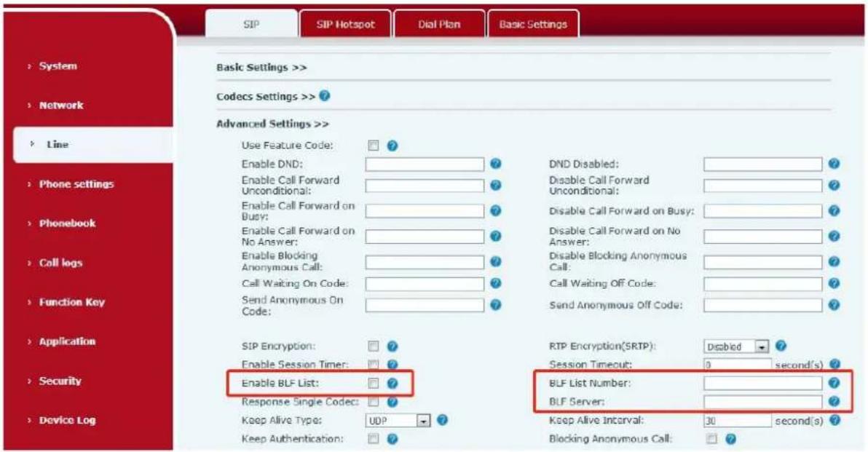Toggle the Response Single Codec checkbox
The width and height of the screenshot is (868, 452).
click(374, 402)
